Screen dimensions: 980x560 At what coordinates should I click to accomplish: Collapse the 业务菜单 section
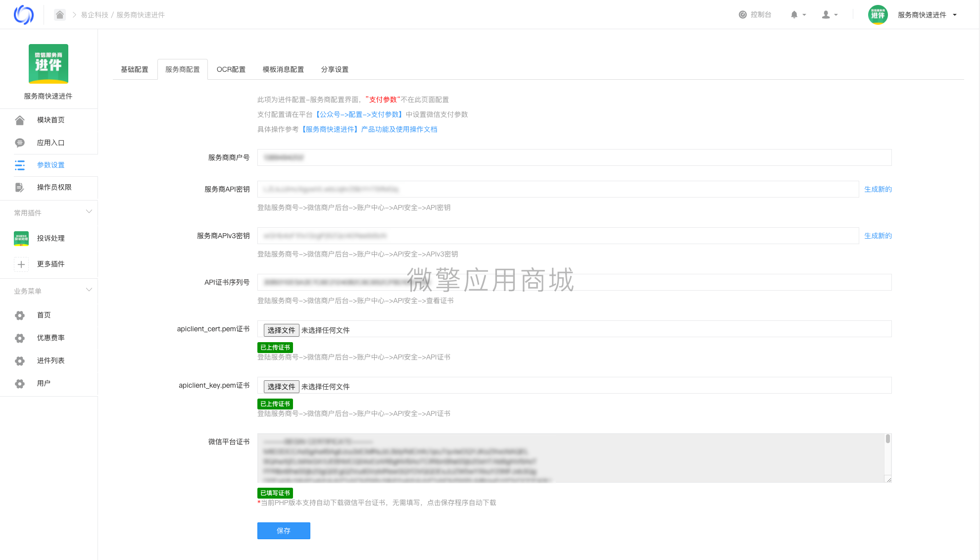click(x=89, y=289)
